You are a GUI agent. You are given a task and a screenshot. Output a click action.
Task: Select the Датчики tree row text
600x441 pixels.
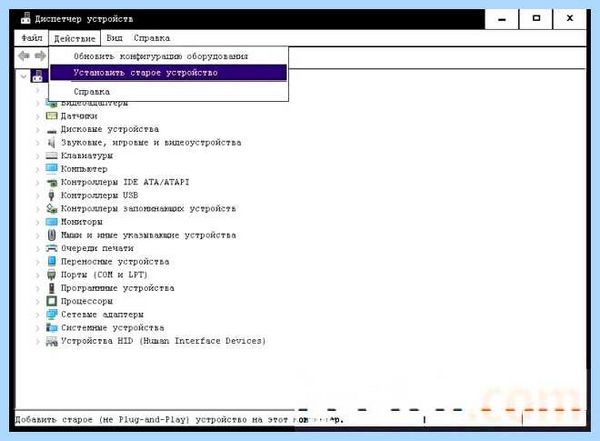pos(79,116)
